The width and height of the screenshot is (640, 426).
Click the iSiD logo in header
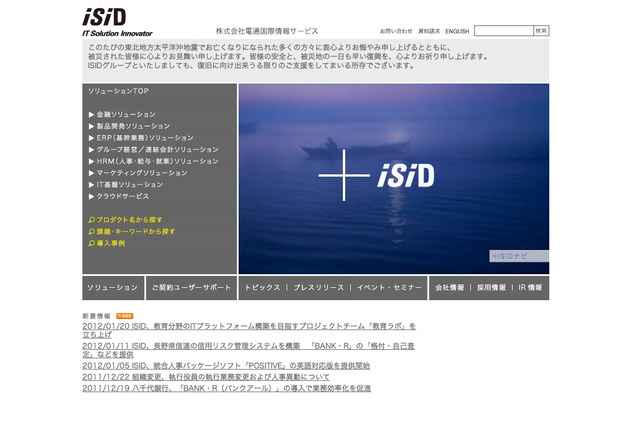[x=117, y=22]
